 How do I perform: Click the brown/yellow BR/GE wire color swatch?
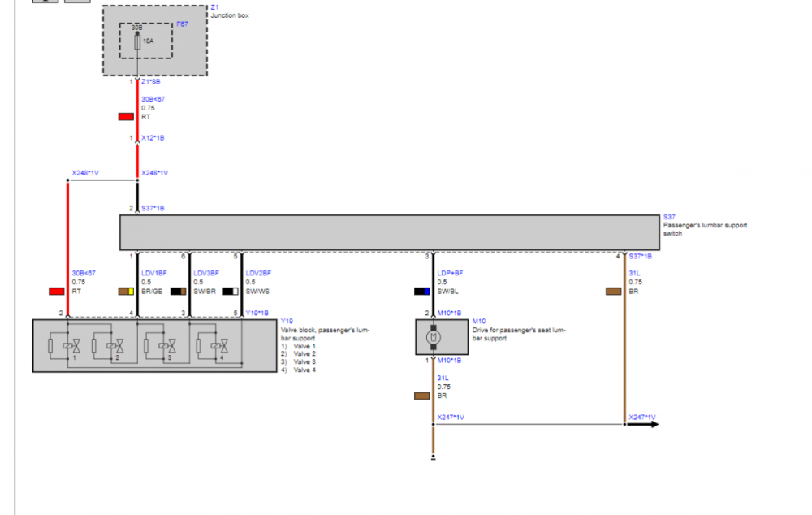(126, 291)
